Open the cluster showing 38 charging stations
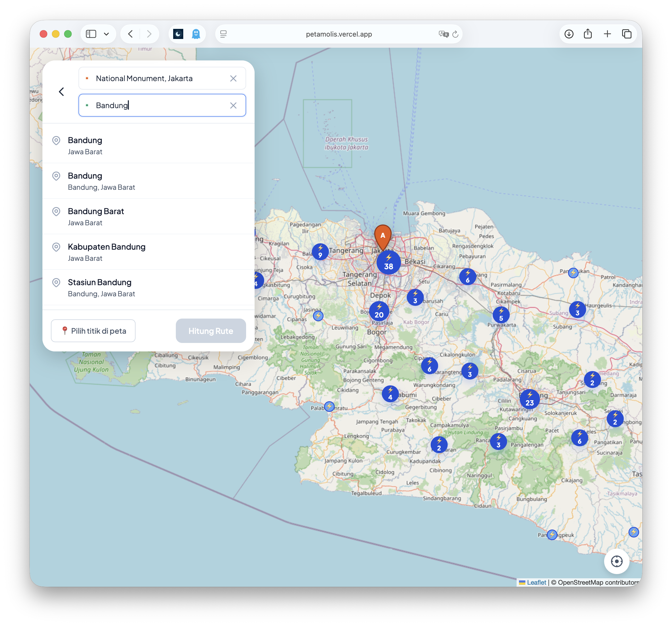Image resolution: width=672 pixels, height=626 pixels. [388, 262]
